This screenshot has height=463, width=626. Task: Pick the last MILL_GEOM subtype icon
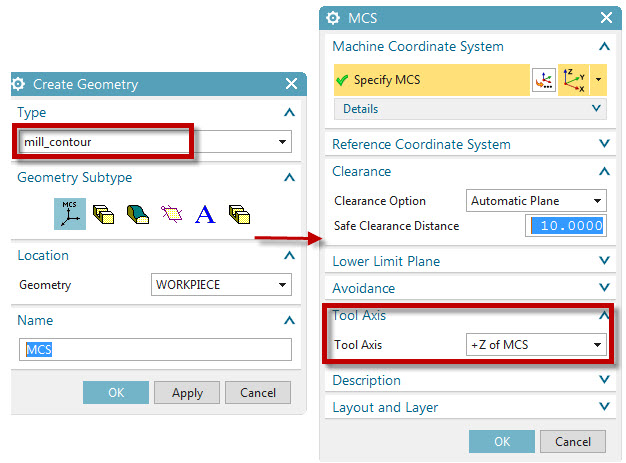click(x=240, y=214)
